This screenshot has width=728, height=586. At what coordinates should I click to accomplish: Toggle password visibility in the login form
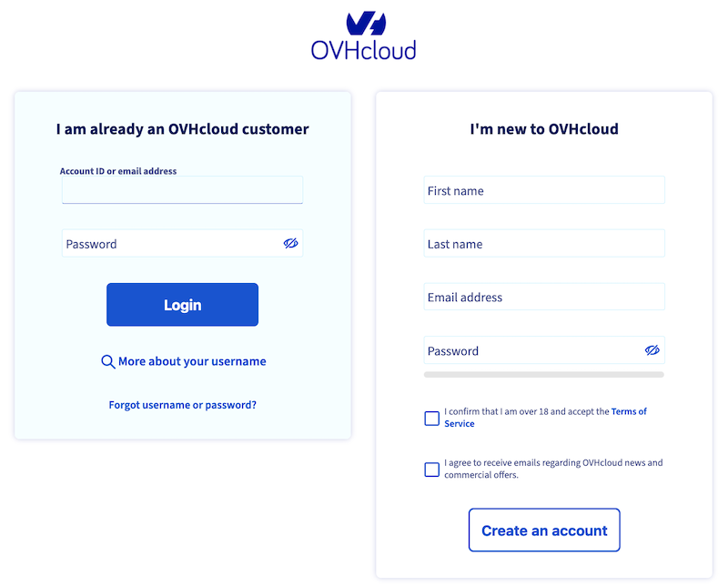(x=290, y=243)
